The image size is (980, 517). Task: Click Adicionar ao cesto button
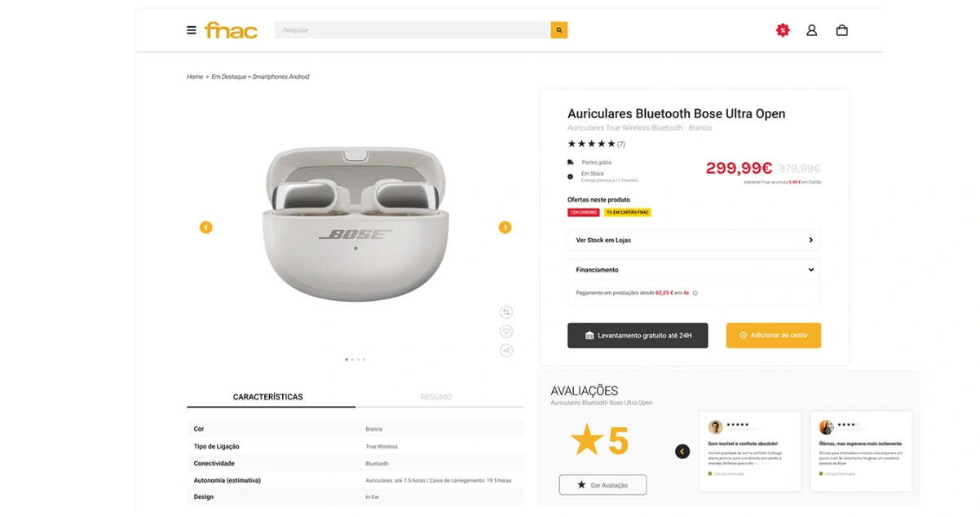coord(773,335)
